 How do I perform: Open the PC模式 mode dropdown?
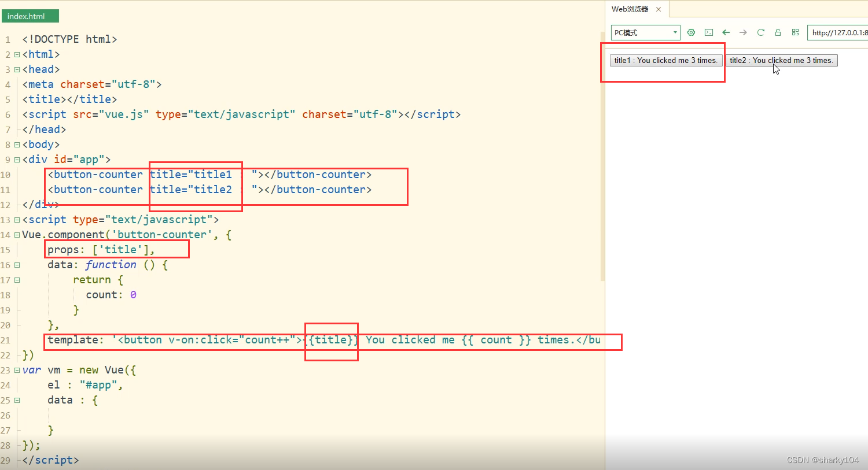click(x=646, y=32)
